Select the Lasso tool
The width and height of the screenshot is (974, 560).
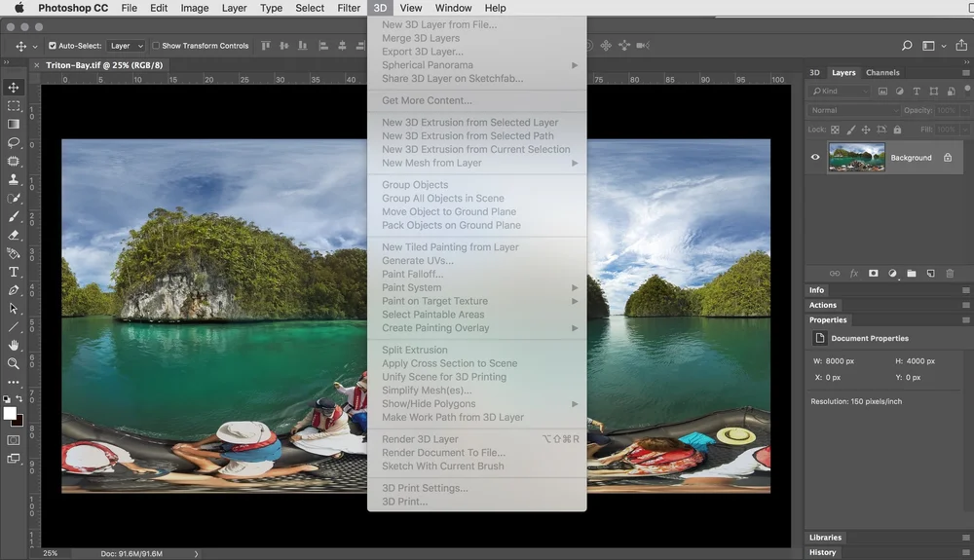pos(13,143)
